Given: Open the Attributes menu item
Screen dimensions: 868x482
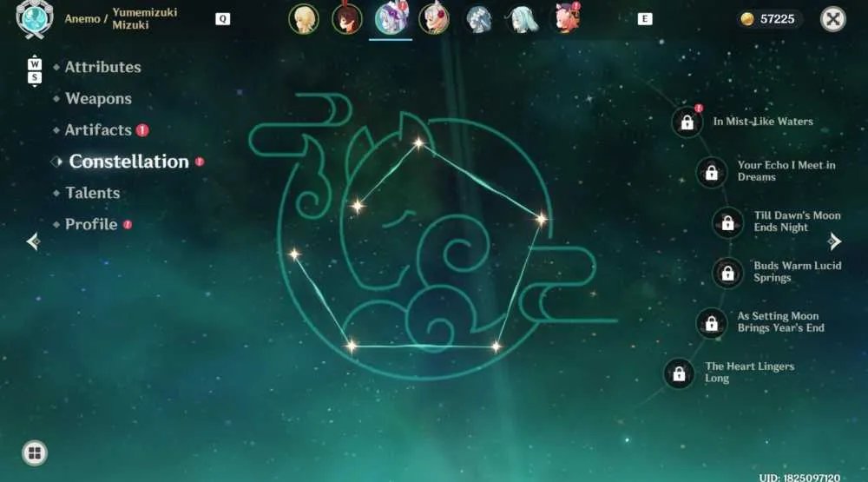Looking at the screenshot, I should [x=102, y=67].
